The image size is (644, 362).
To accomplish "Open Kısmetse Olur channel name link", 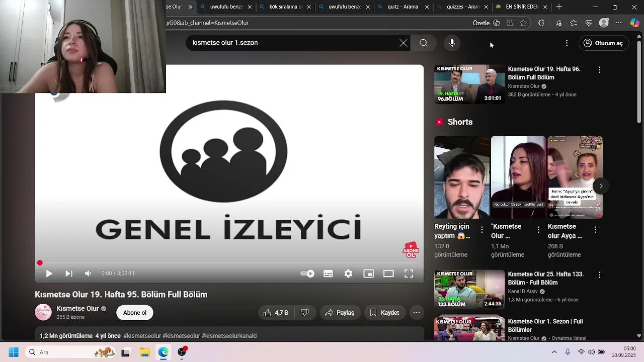I will click(x=77, y=308).
